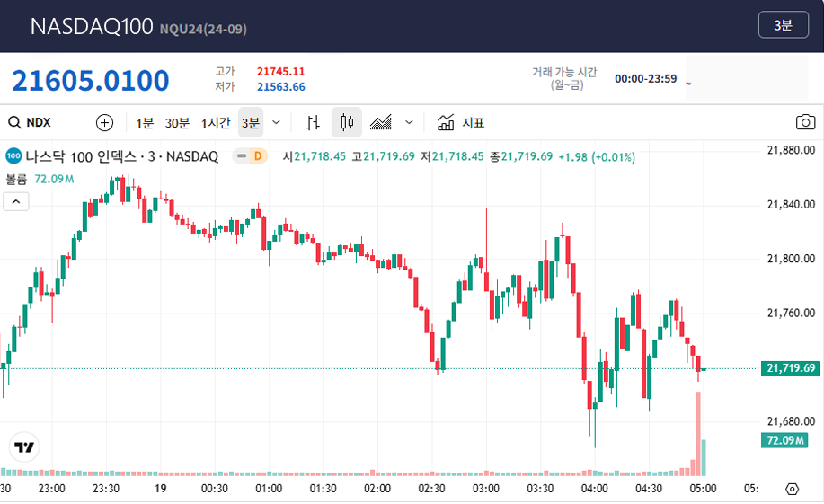The width and height of the screenshot is (824, 504).
Task: Open chart settings gear near time axis
Action: click(792, 490)
